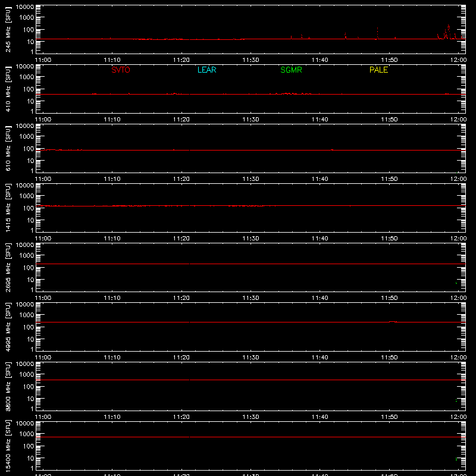Click the 410 MHz [SFU] axis title
Screen dimensions: 476x476
point(8,89)
